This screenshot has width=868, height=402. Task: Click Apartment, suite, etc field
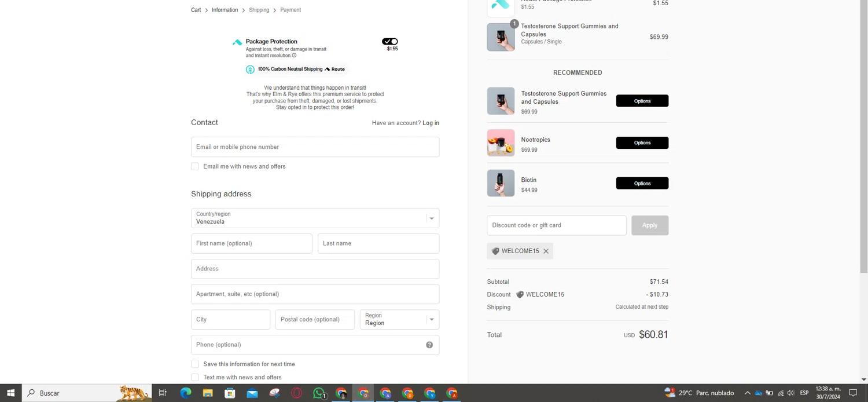pyautogui.click(x=315, y=294)
